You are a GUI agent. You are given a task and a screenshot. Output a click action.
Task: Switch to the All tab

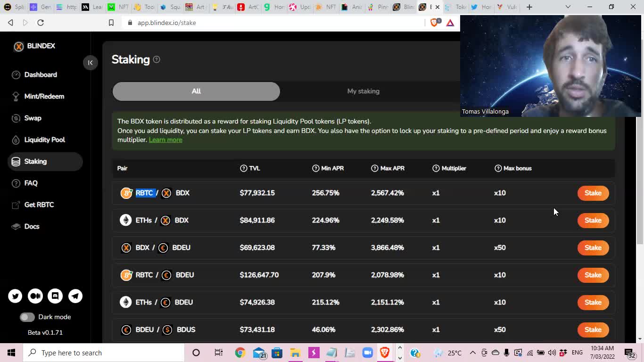coord(196,91)
